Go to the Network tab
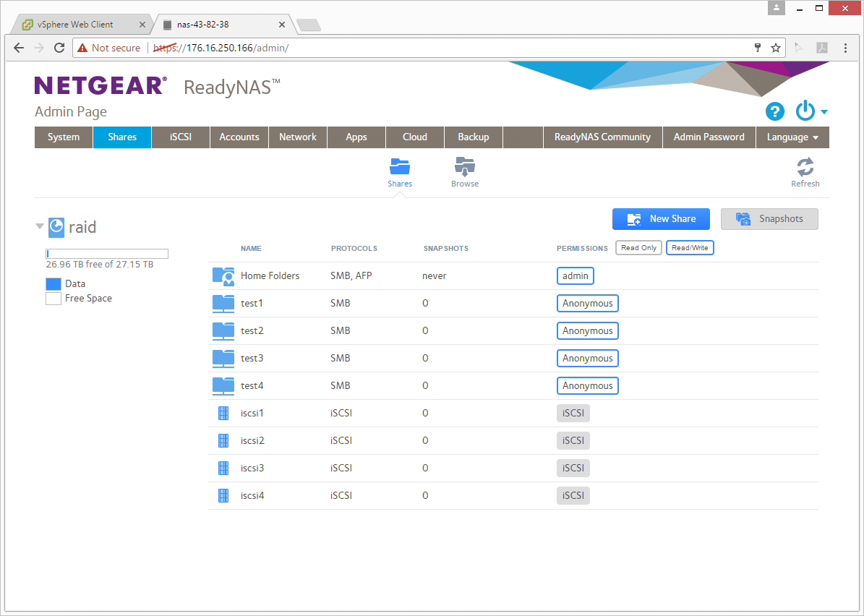Viewport: 864px width, 616px height. (298, 137)
